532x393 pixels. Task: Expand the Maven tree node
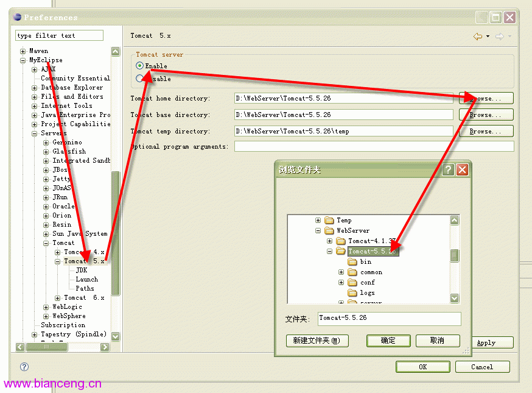(23, 51)
